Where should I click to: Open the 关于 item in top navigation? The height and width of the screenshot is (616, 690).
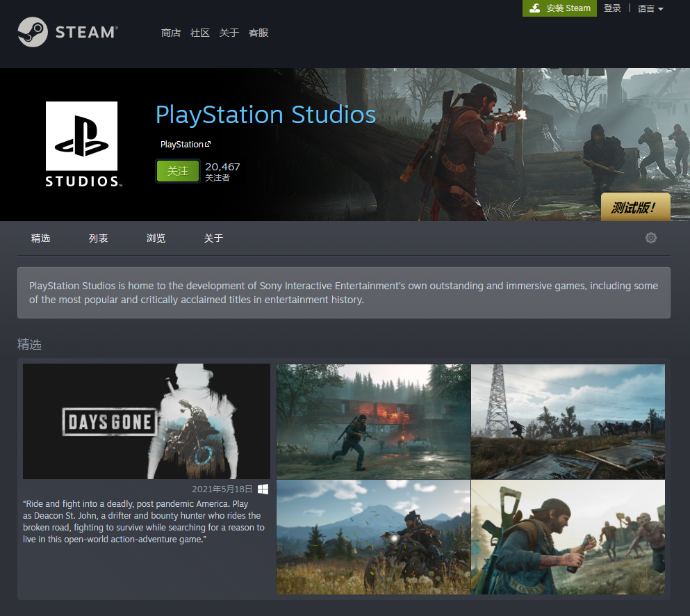(x=229, y=33)
